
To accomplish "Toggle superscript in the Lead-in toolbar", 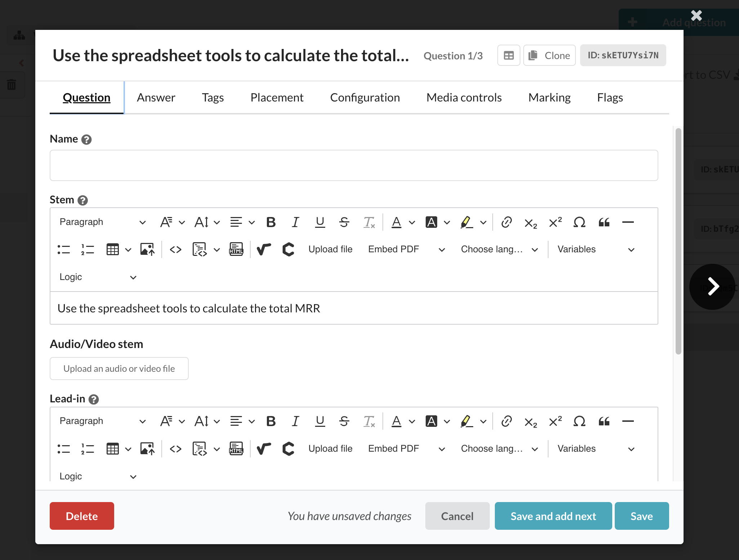I will pos(555,421).
